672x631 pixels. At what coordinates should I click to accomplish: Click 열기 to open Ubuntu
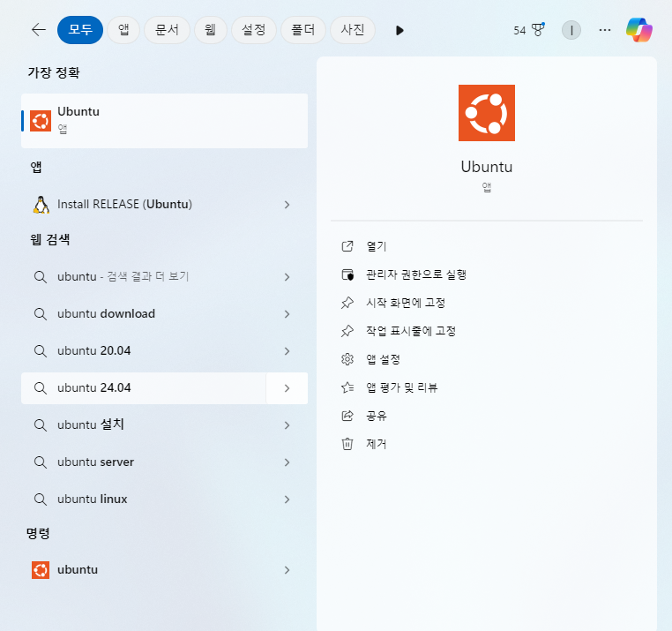[377, 246]
